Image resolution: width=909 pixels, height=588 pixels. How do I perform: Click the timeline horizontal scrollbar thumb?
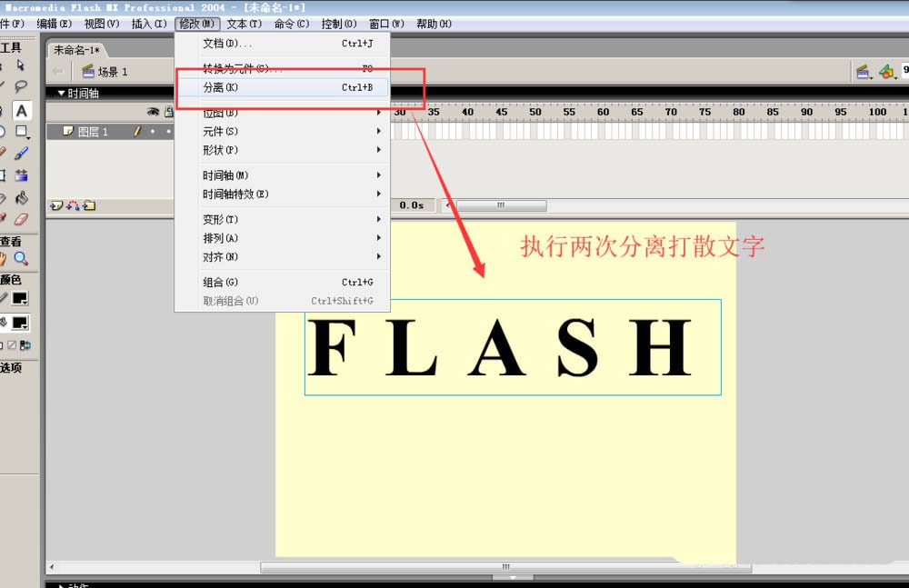[x=502, y=205]
